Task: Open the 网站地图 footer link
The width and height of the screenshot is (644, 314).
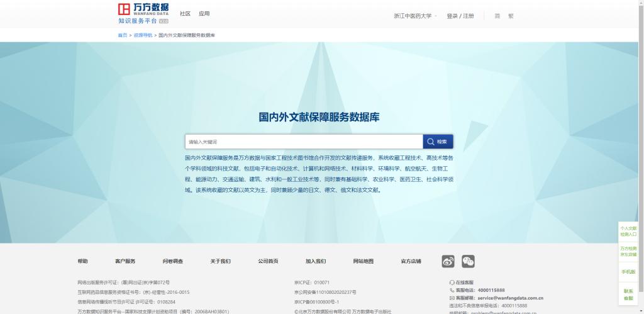Action: click(364, 261)
